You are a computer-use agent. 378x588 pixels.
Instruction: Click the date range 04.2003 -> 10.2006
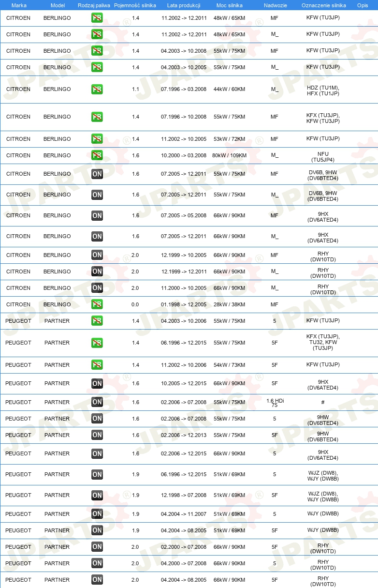(x=184, y=321)
